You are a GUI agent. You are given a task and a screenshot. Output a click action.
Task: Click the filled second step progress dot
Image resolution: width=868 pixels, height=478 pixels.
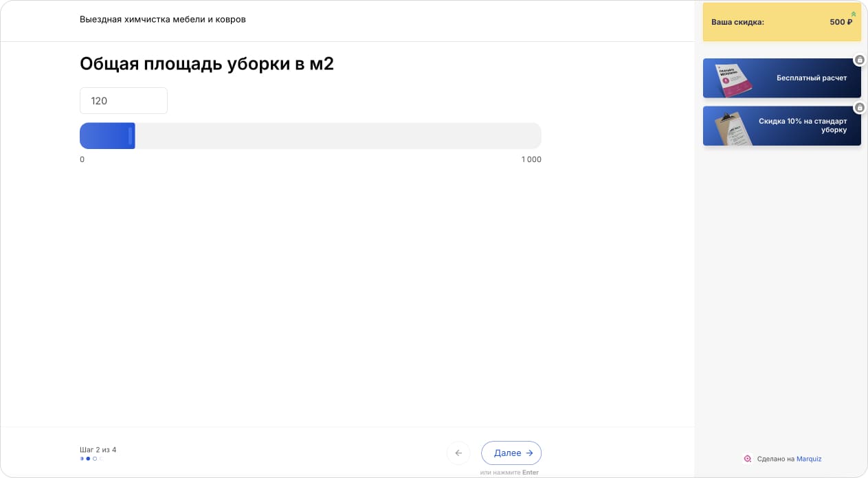point(88,458)
